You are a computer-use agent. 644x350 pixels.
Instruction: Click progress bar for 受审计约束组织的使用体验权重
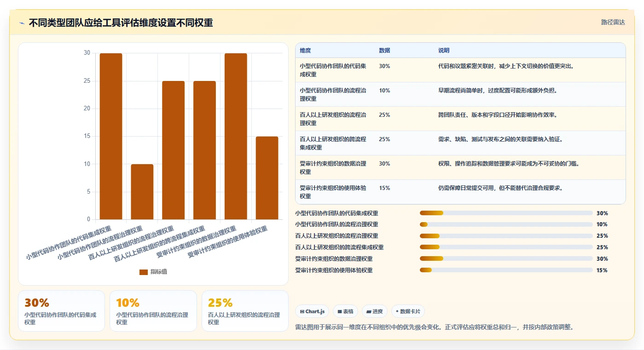coord(506,270)
